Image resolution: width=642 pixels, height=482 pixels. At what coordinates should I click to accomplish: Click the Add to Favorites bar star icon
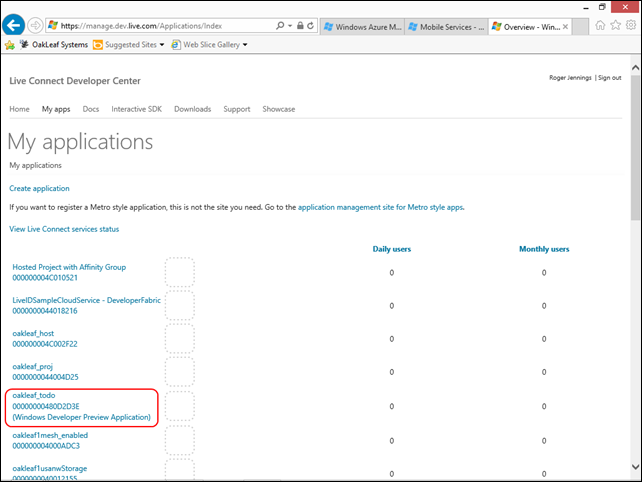tap(9, 45)
